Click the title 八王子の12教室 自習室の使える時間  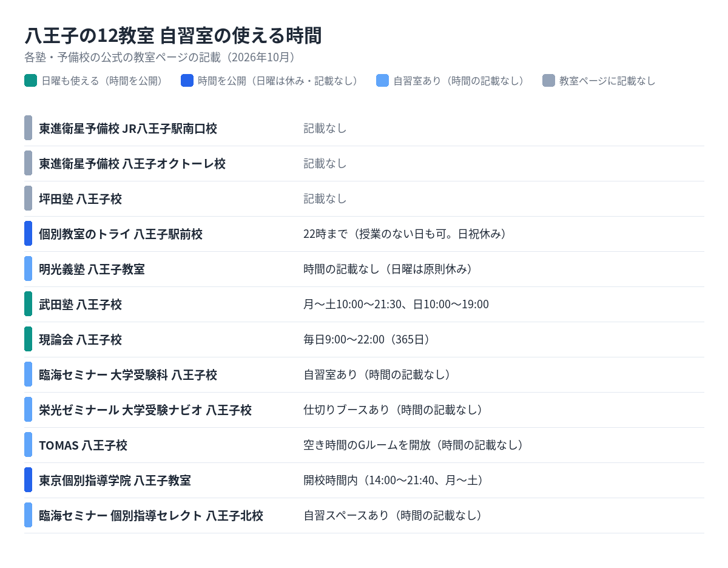point(173,36)
